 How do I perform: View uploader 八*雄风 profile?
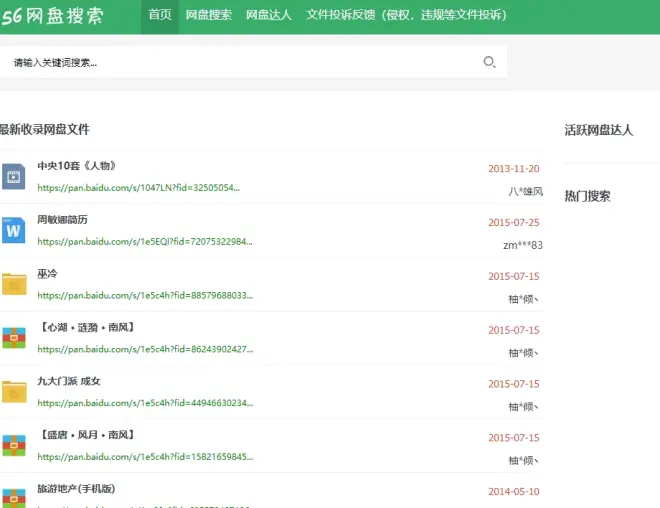(524, 191)
